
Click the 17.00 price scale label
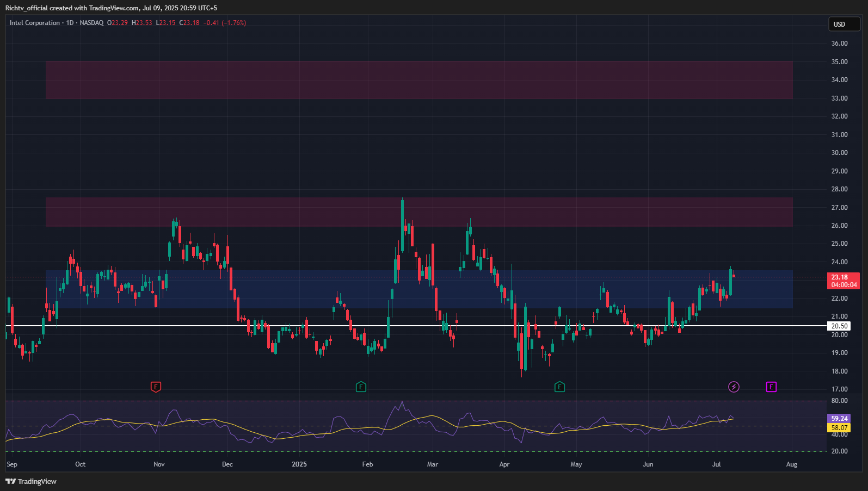pyautogui.click(x=840, y=389)
